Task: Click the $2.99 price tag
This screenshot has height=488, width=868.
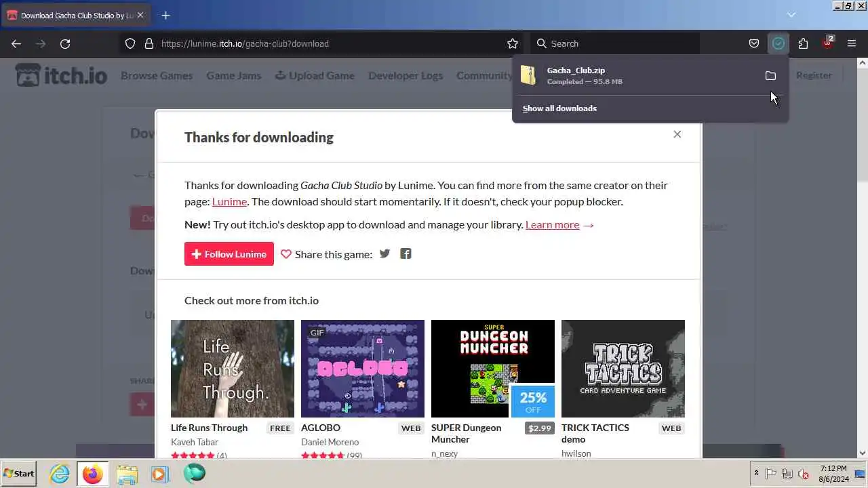Action: click(540, 428)
